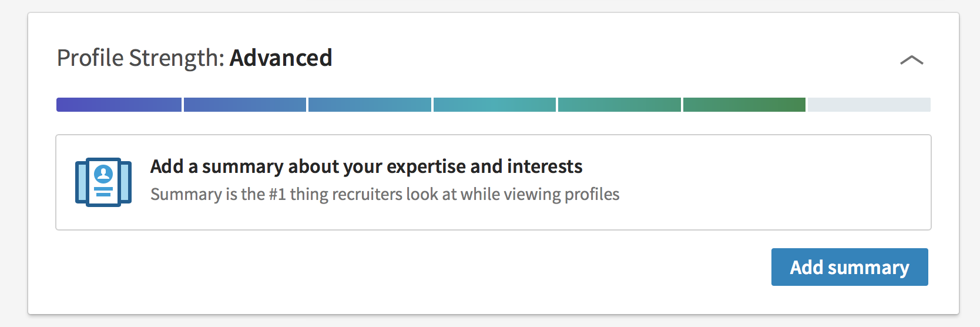Click the bold 'Advanced' strength level label
The width and height of the screenshot is (980, 327).
281,58
